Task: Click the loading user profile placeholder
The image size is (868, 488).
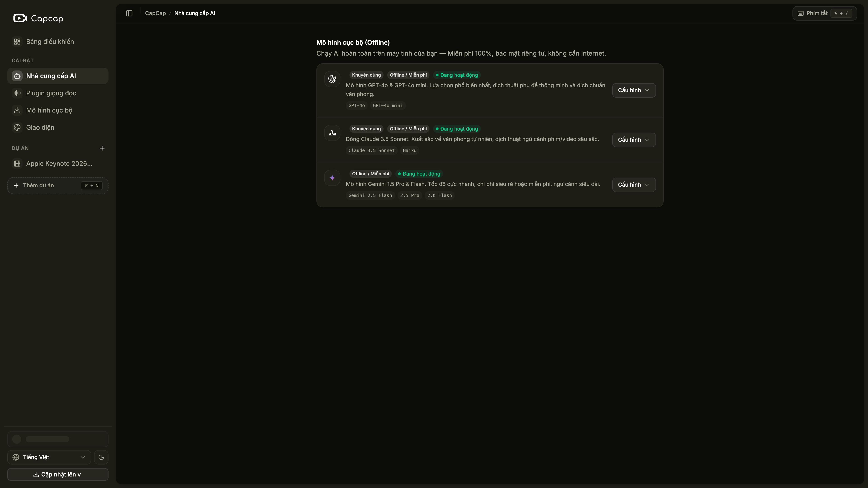Action: (58, 439)
